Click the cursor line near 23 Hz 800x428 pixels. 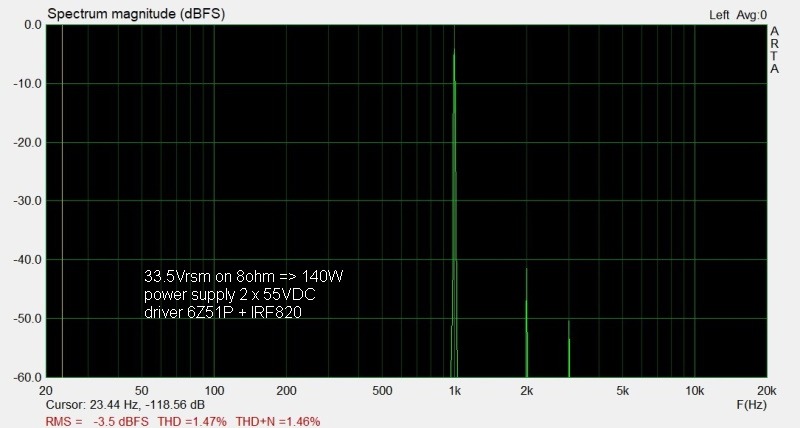tap(62, 201)
